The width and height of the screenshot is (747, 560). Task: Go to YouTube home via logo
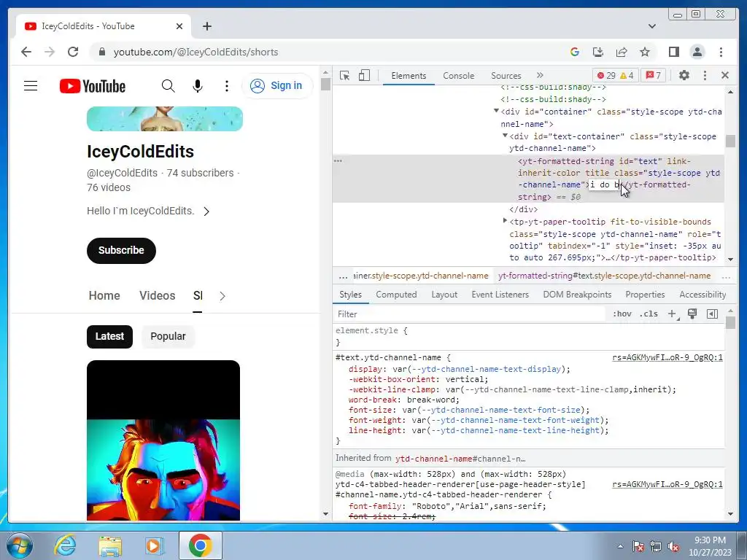click(x=93, y=86)
